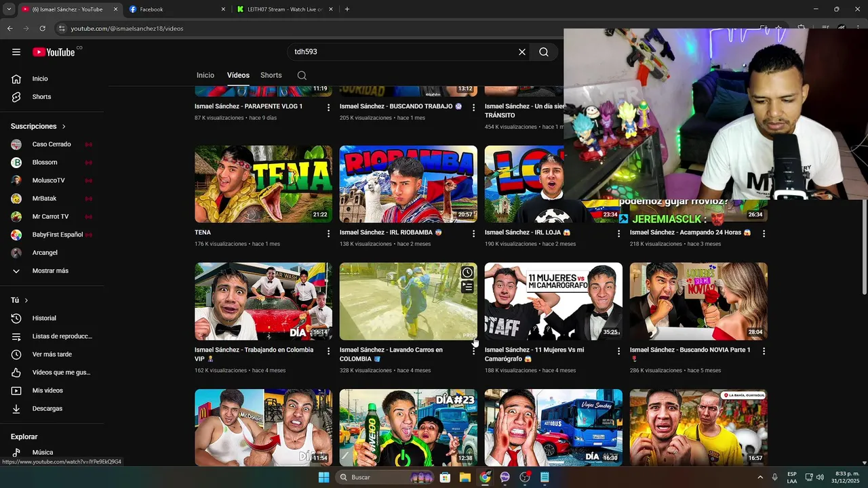Open the Caso Cerrado subscription

[52, 144]
